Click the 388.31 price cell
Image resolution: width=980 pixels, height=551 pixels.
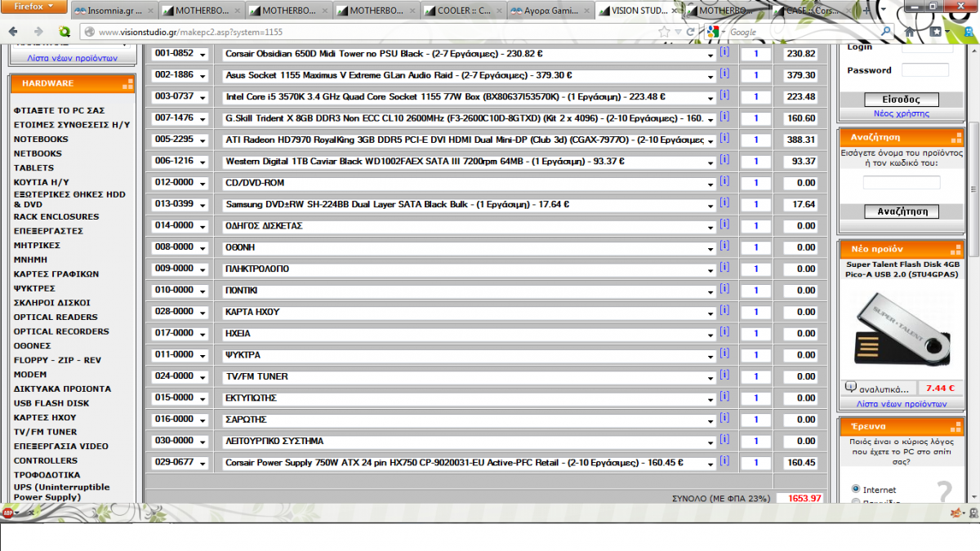click(x=801, y=140)
